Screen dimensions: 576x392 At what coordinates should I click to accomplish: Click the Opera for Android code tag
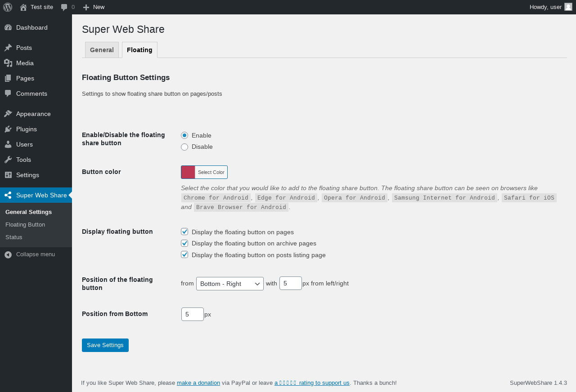tap(355, 198)
